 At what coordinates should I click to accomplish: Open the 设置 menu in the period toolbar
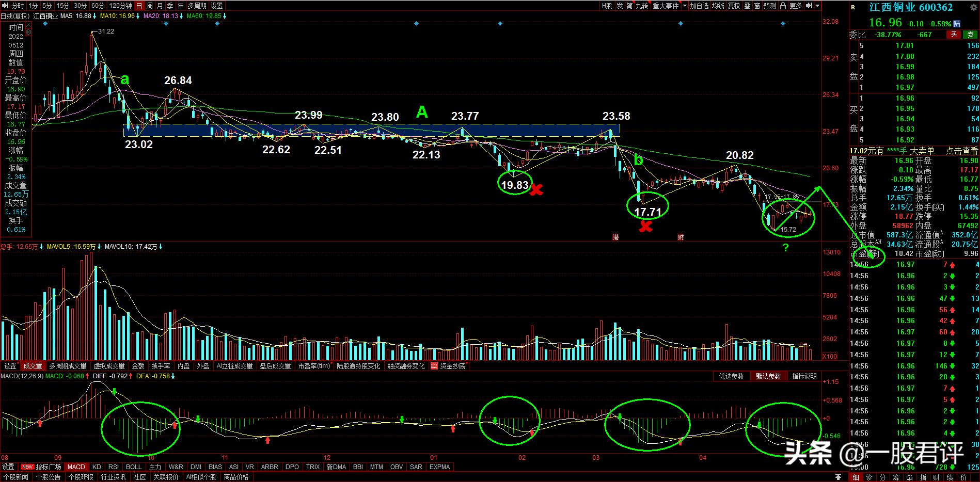217,6
